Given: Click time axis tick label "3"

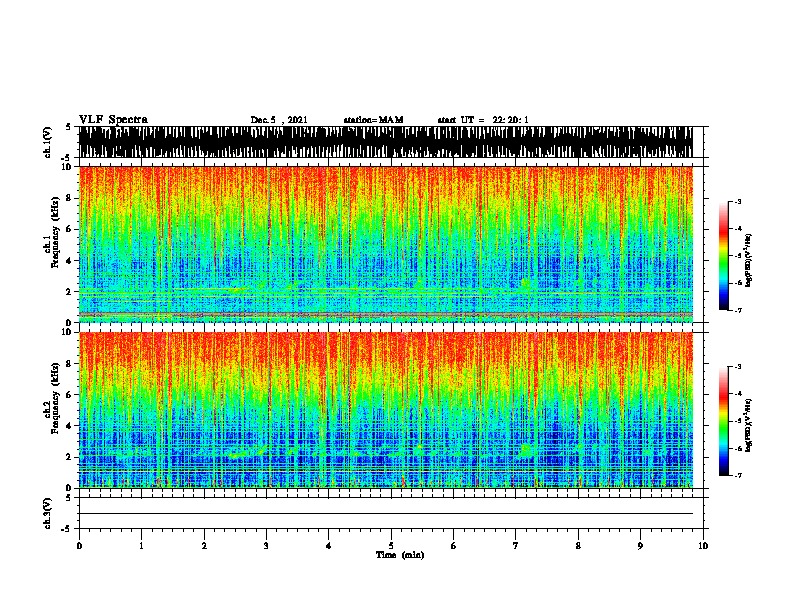Looking at the screenshot, I should pyautogui.click(x=266, y=546).
